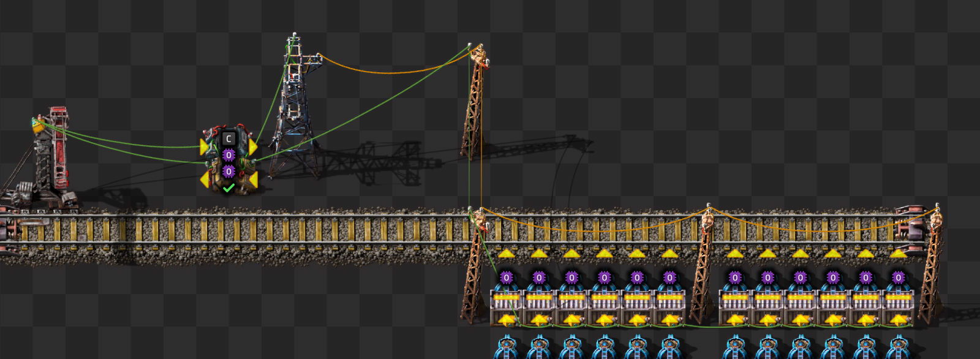Click the tenth yellow triangle on the rail

tap(833, 253)
